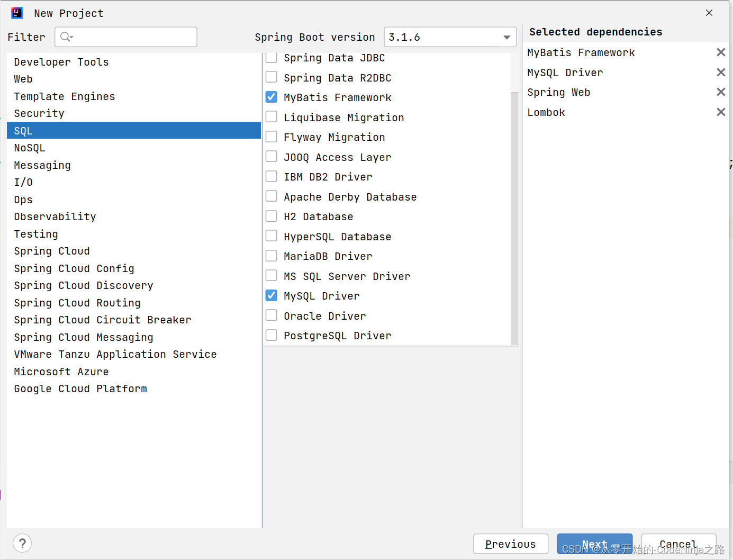This screenshot has width=733, height=560.
Task: Open Spring Cloud Routing category
Action: tap(134, 303)
